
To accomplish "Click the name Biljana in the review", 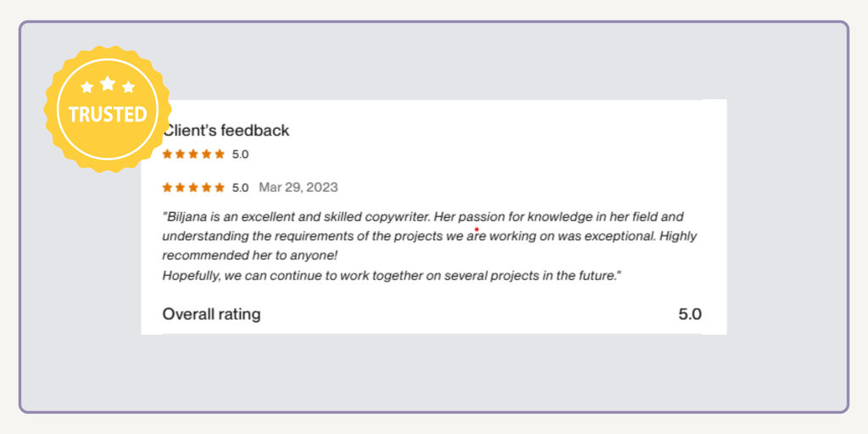I will pyautogui.click(x=187, y=217).
